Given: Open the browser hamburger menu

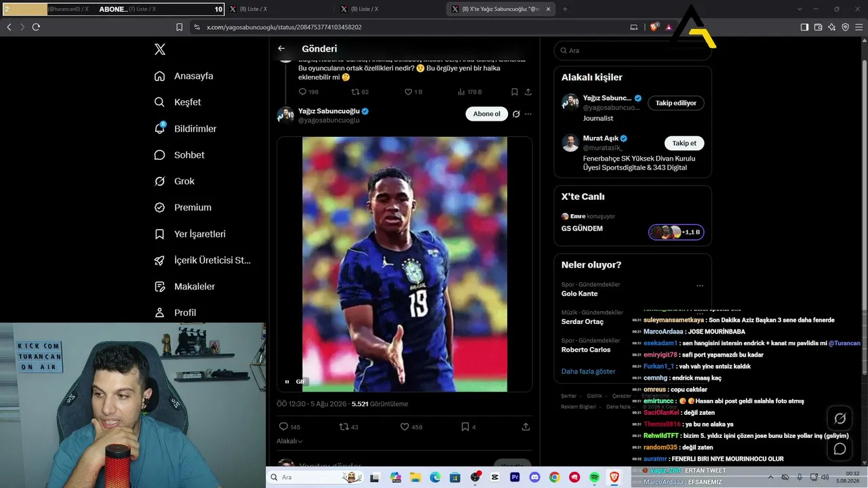Looking at the screenshot, I should [859, 27].
